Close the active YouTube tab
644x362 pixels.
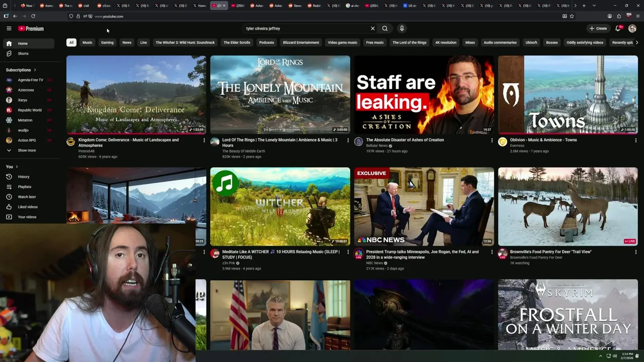point(224,6)
